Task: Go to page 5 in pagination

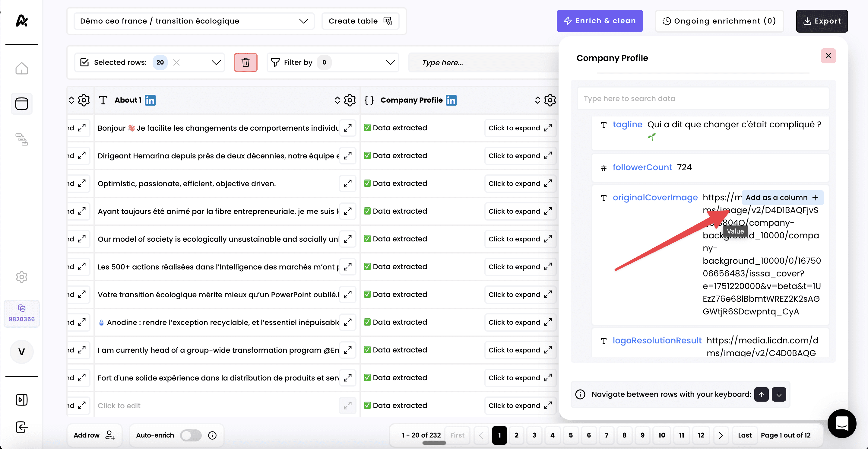Action: click(570, 435)
